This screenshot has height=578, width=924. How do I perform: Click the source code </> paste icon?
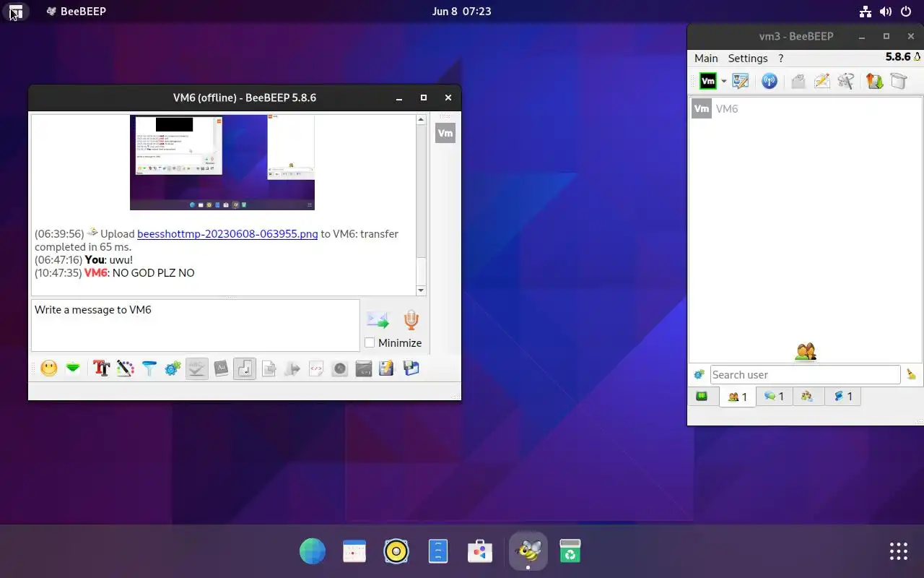[316, 368]
